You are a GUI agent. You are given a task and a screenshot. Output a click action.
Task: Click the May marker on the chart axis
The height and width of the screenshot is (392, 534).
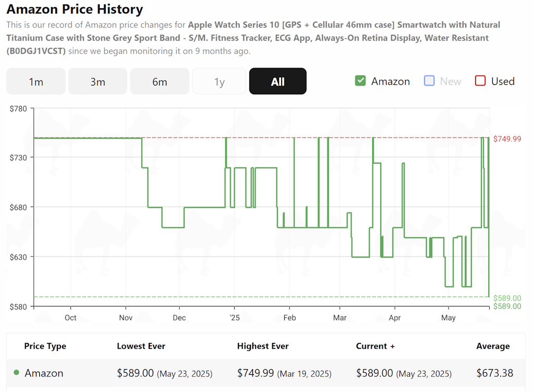(448, 318)
